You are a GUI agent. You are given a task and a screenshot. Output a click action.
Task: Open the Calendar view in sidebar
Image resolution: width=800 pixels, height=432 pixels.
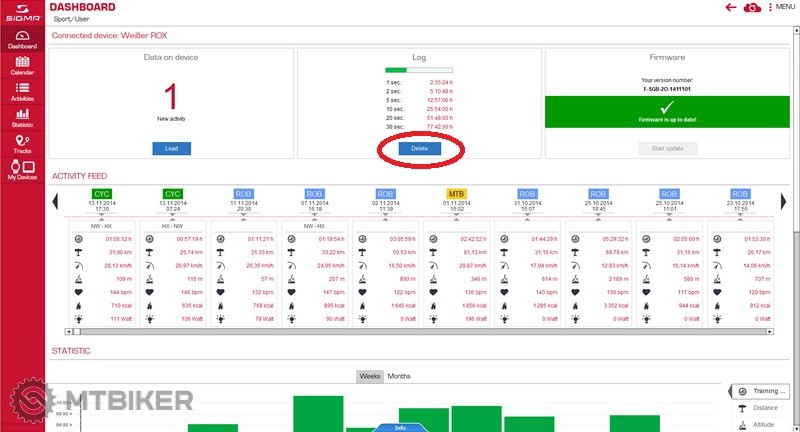point(22,65)
